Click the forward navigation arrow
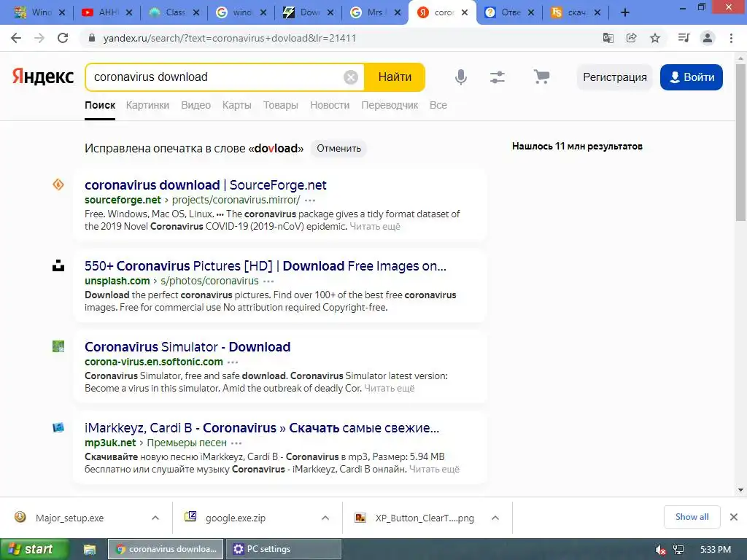 [x=39, y=38]
